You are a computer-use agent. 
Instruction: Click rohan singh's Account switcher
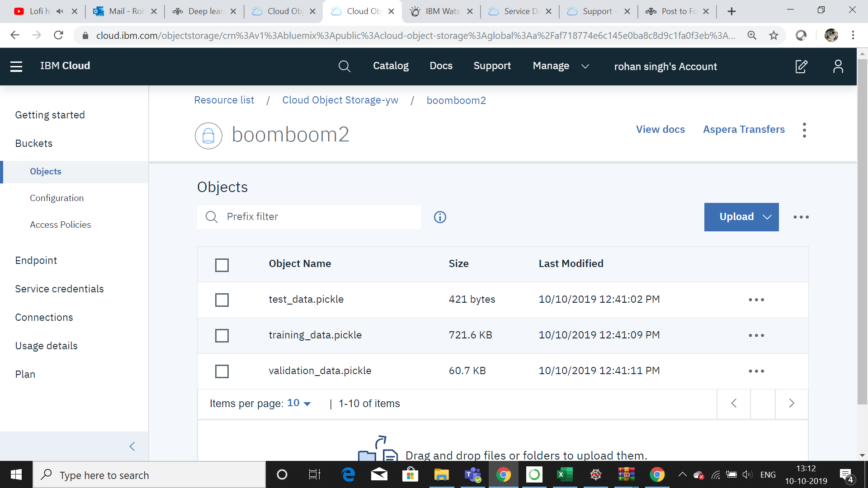pyautogui.click(x=665, y=66)
